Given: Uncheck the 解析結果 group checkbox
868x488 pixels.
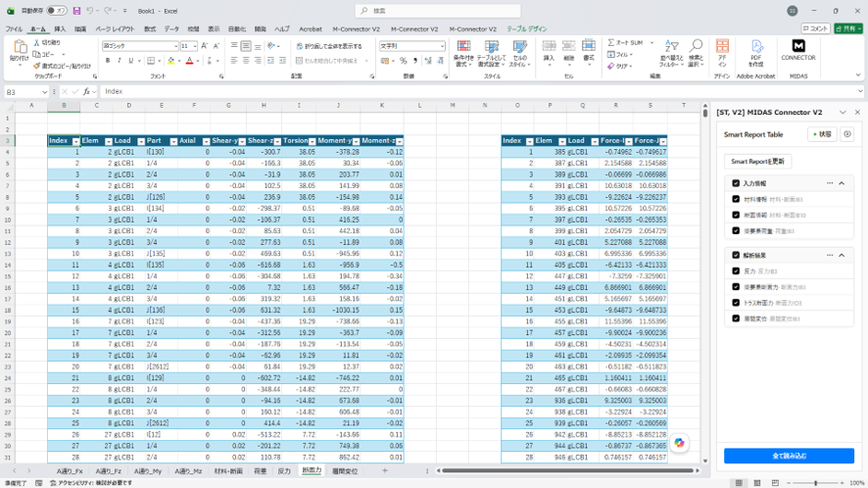Looking at the screenshot, I should click(736, 256).
